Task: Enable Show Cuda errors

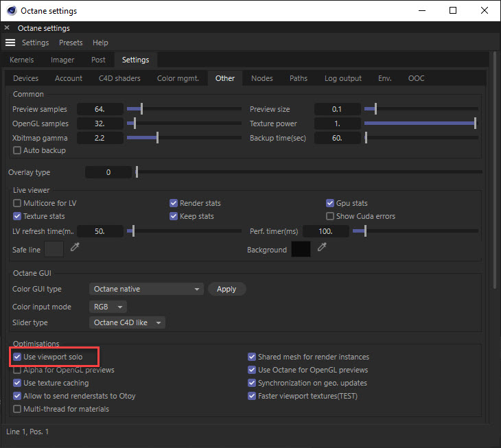Action: point(330,216)
